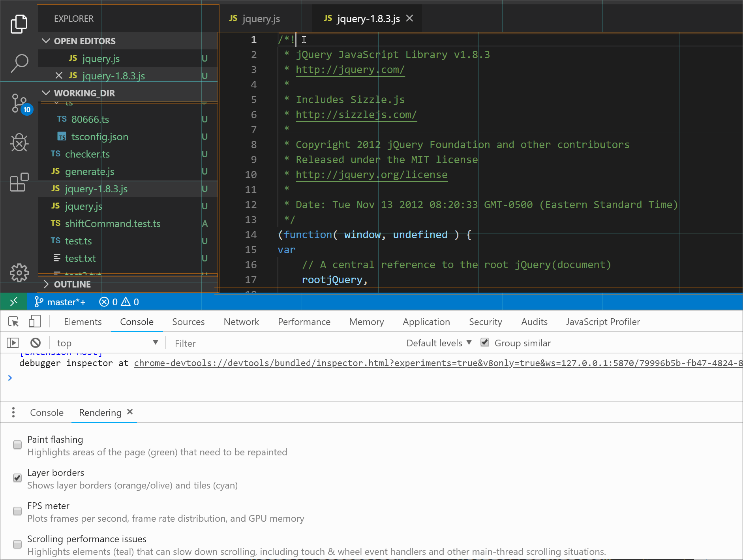This screenshot has width=743, height=560.
Task: Open problems panel via errors and warnings count
Action: [119, 302]
